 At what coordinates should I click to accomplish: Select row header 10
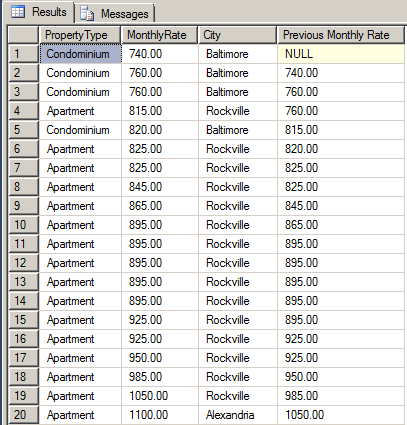pyautogui.click(x=23, y=225)
